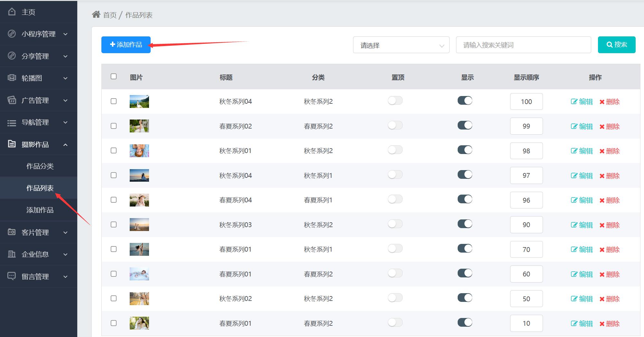Click the home icon next to 主页
644x337 pixels.
click(x=12, y=12)
